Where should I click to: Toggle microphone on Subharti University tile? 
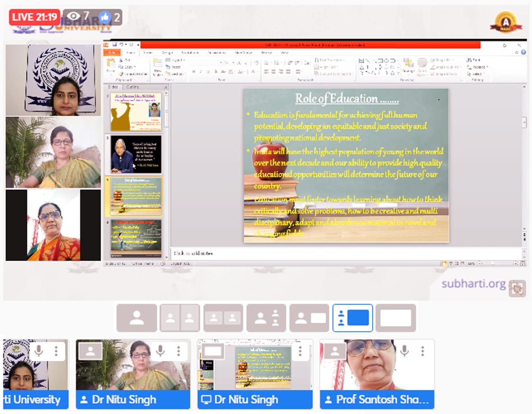pos(39,351)
